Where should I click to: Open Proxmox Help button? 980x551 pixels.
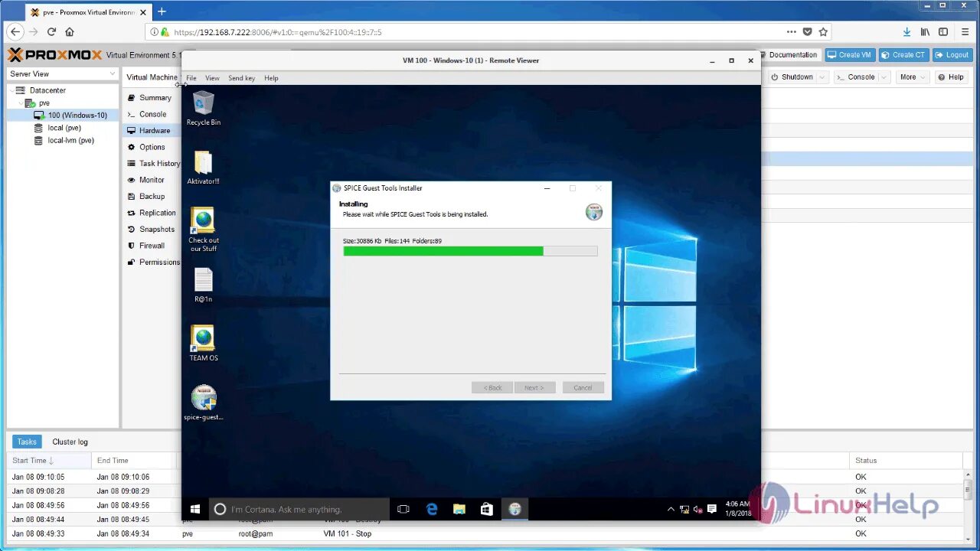point(951,77)
